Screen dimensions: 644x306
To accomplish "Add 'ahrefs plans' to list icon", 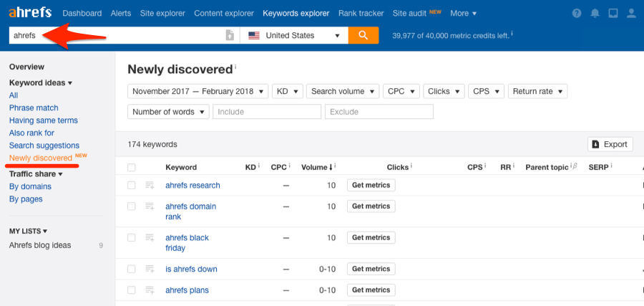I will (x=150, y=290).
